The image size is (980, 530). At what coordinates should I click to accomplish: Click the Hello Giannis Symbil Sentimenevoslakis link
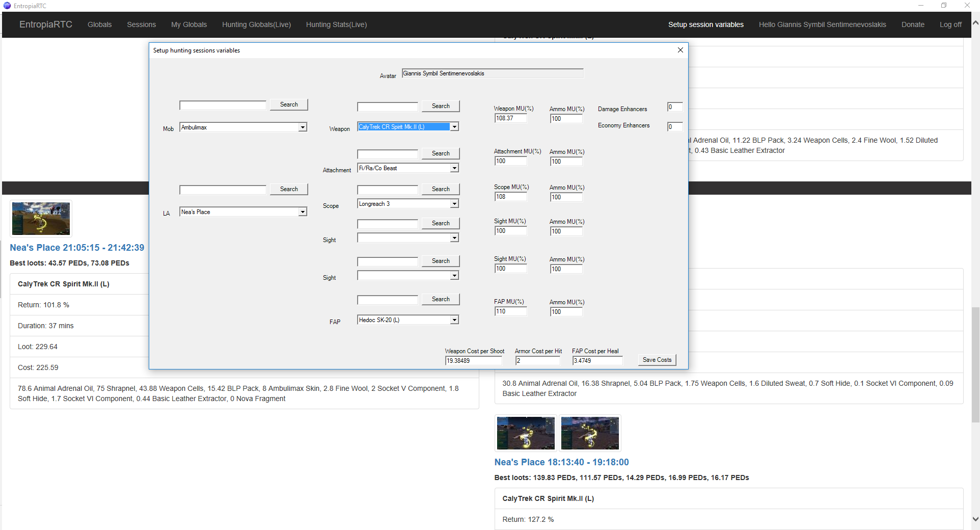pyautogui.click(x=823, y=24)
